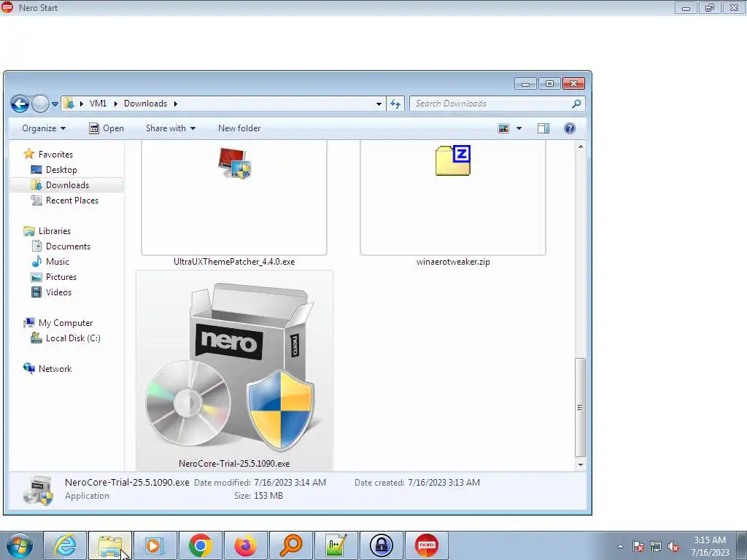Select the winaerotweaker.zip file icon

(453, 160)
